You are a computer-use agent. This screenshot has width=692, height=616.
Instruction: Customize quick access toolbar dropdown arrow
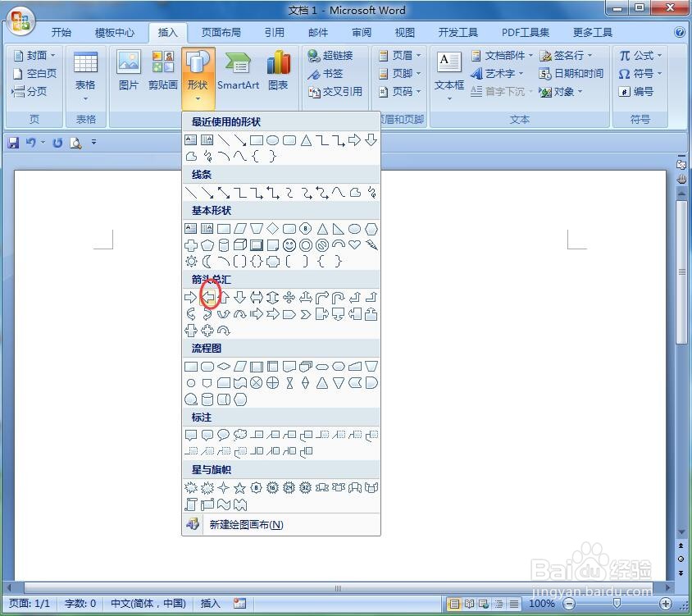93,142
